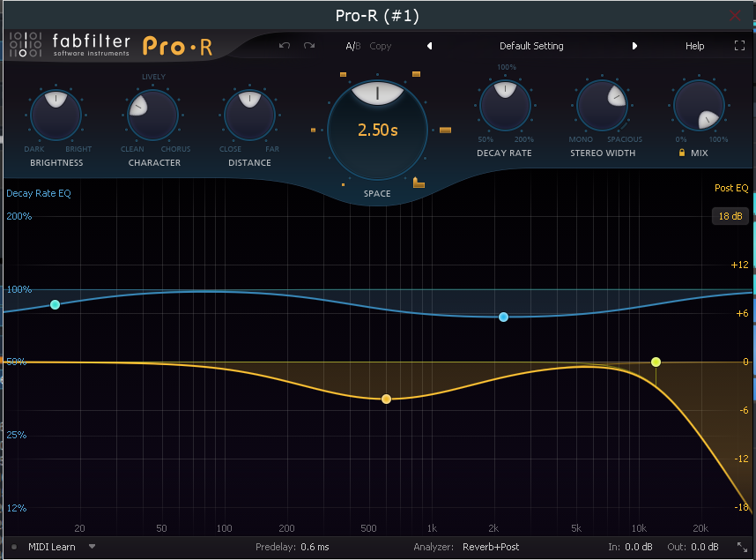Image resolution: width=756 pixels, height=560 pixels.
Task: Open the 18 dB display range selector
Action: click(730, 216)
